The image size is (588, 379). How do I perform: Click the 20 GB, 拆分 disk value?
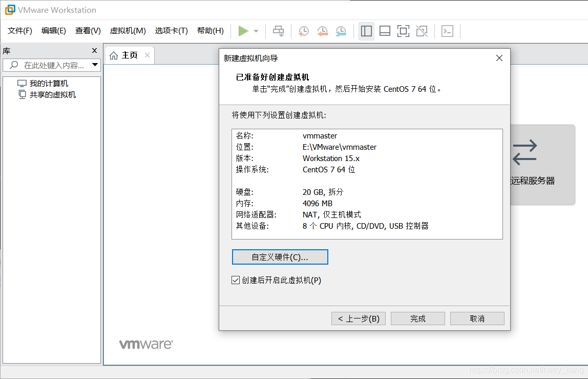(x=323, y=192)
